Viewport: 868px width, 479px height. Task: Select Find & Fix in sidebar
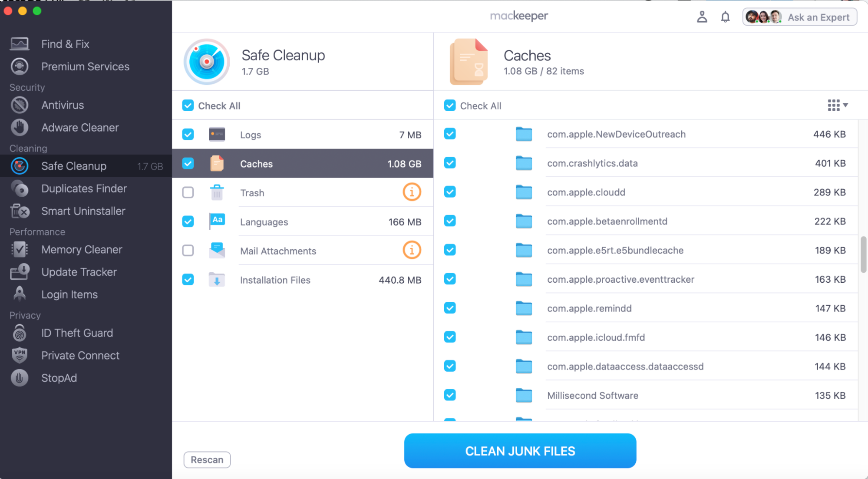(x=65, y=44)
